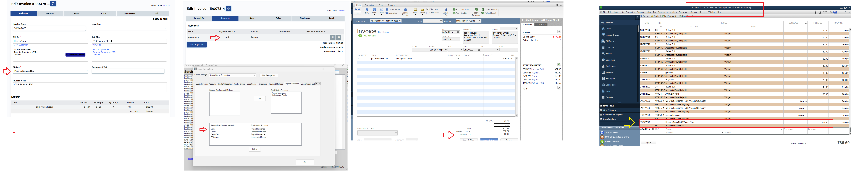Open the Banking menu in QuickBooks

point(694,12)
